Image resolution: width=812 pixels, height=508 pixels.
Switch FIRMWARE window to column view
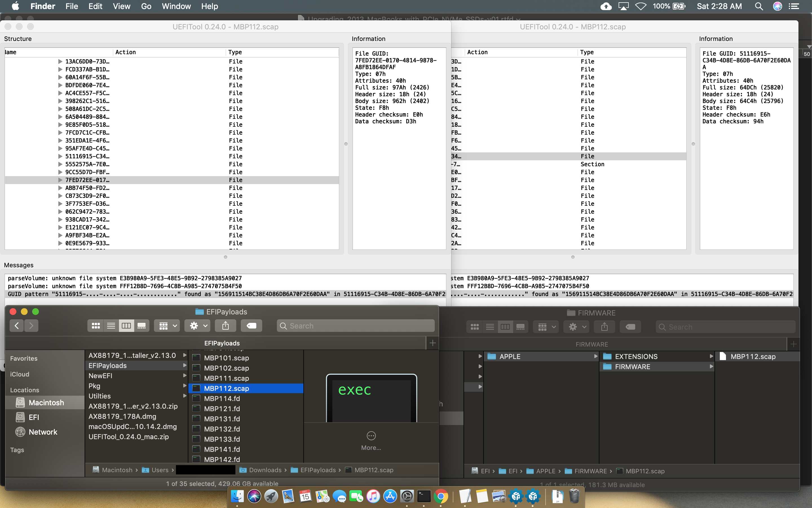[x=505, y=327]
